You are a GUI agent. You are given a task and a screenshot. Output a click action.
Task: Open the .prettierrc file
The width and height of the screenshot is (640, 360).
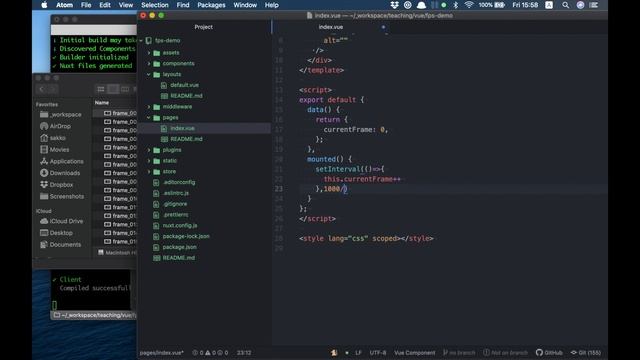tap(176, 215)
